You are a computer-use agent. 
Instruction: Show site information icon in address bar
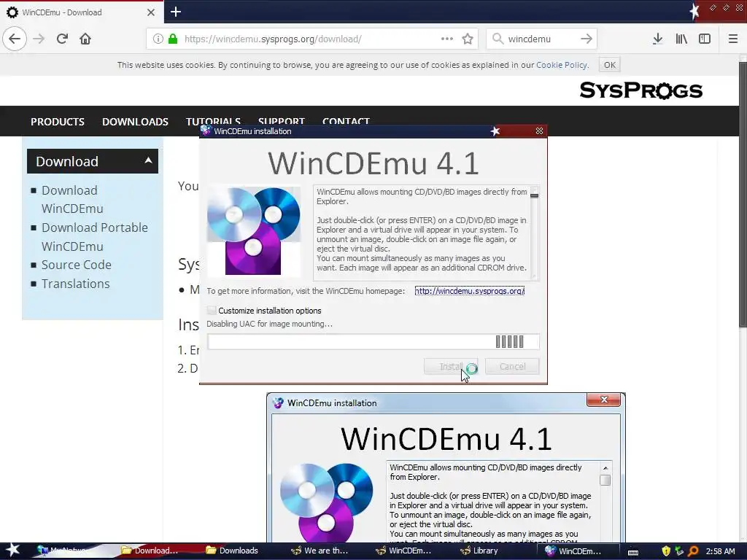click(158, 39)
